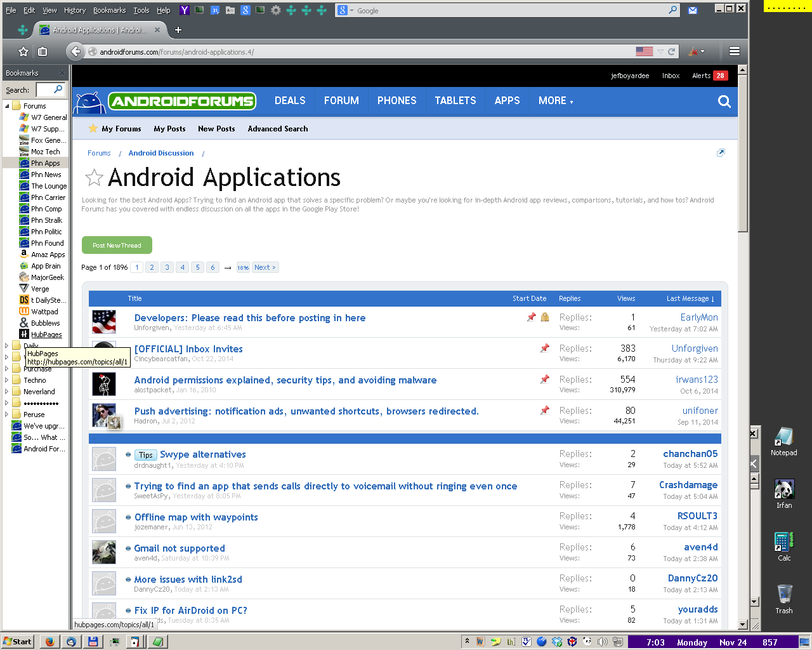Sort threads by Last Message column
The width and height of the screenshot is (812, 650).
click(690, 298)
